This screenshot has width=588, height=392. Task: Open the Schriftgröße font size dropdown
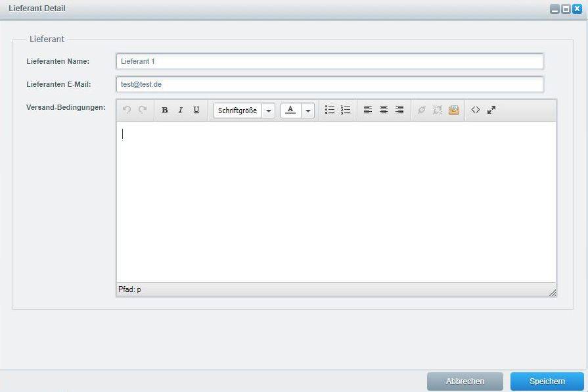pyautogui.click(x=244, y=110)
